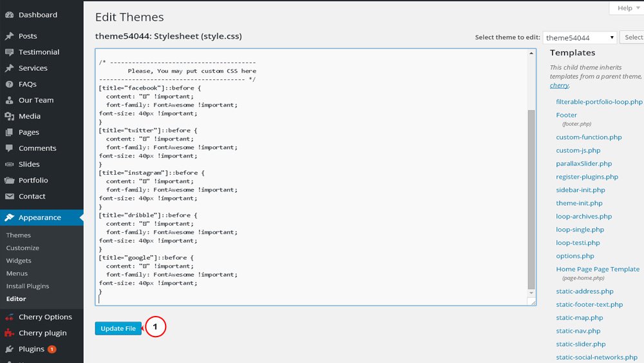Click the [title="google"]::before line

[146, 258]
